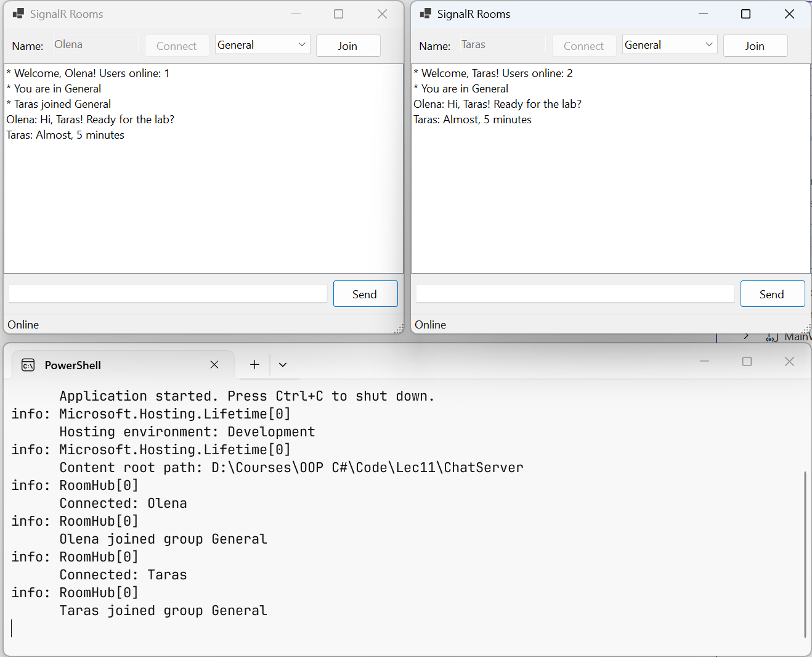This screenshot has width=812, height=657.
Task: Minimize the PowerShell window
Action: pyautogui.click(x=705, y=361)
